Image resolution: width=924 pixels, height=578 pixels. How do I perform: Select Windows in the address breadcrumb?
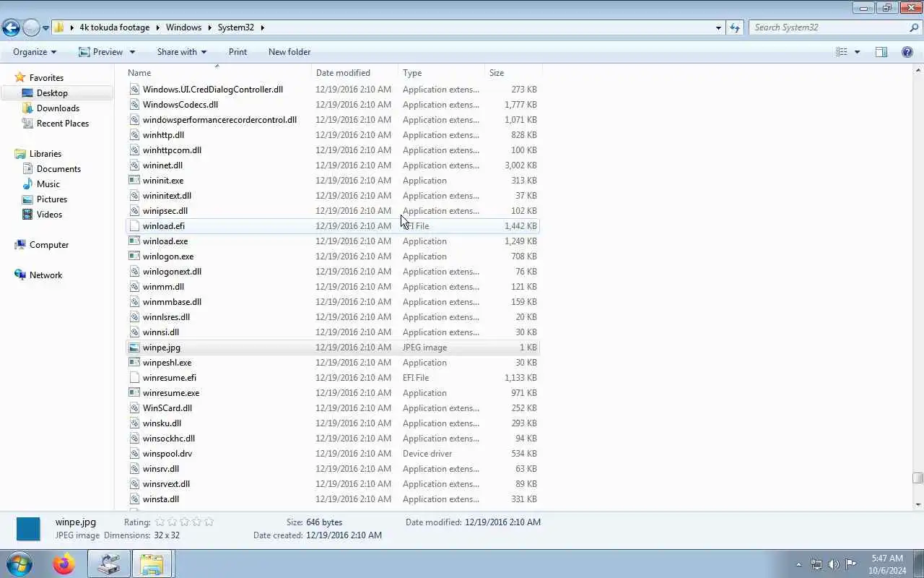(x=183, y=27)
